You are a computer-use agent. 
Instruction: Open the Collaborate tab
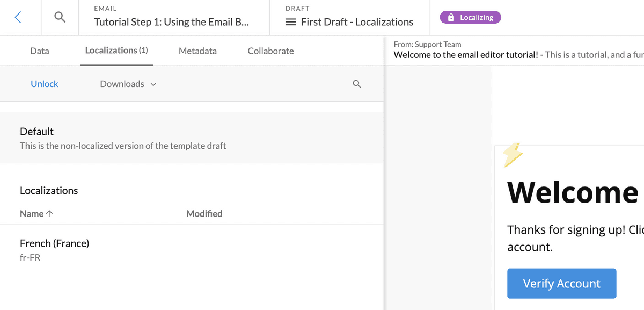(x=270, y=51)
